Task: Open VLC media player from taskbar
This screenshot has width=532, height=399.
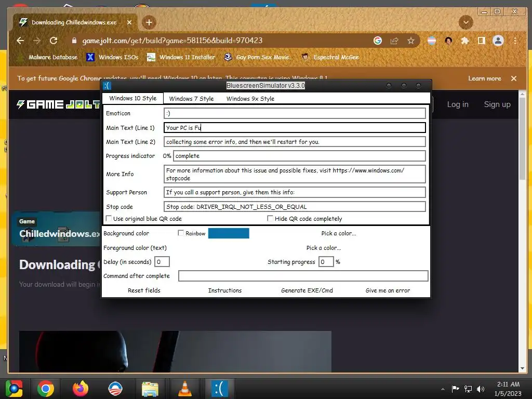Action: 184,389
